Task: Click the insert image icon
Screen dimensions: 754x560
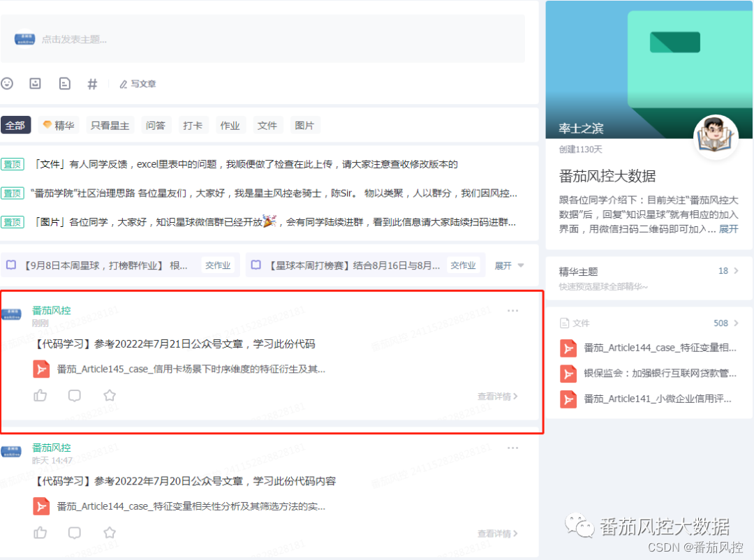Action: click(x=35, y=84)
